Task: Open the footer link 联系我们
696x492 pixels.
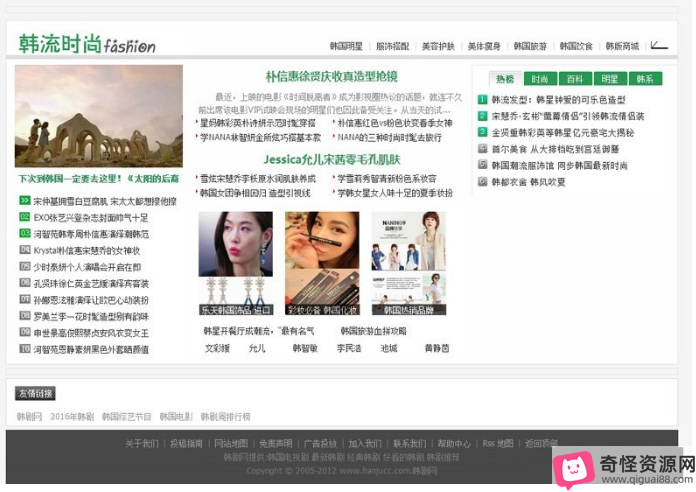Action: (x=409, y=443)
